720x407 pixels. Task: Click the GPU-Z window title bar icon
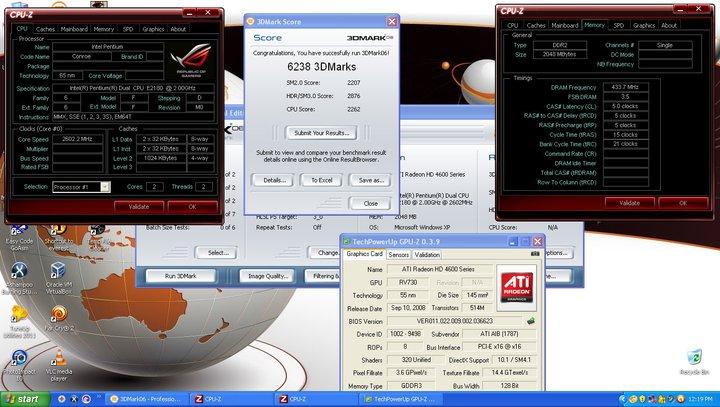tap(347, 242)
